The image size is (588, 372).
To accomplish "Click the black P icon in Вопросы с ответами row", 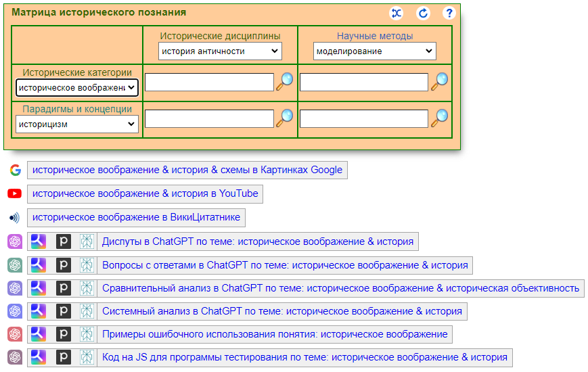I will (x=64, y=265).
